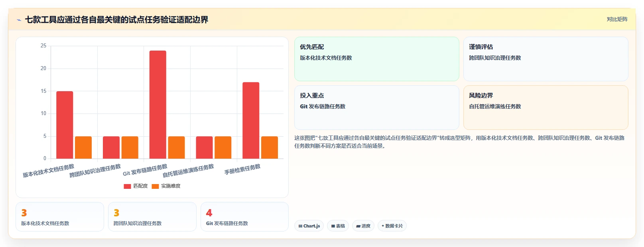The height and width of the screenshot is (247, 644).
Task: Click the 对比矩阵 label in the header
Action: (x=617, y=20)
